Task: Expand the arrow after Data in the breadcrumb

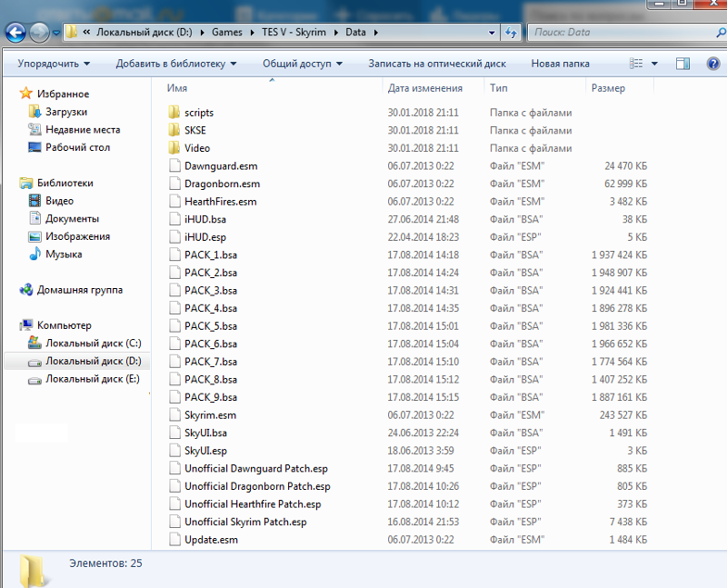Action: [375, 33]
